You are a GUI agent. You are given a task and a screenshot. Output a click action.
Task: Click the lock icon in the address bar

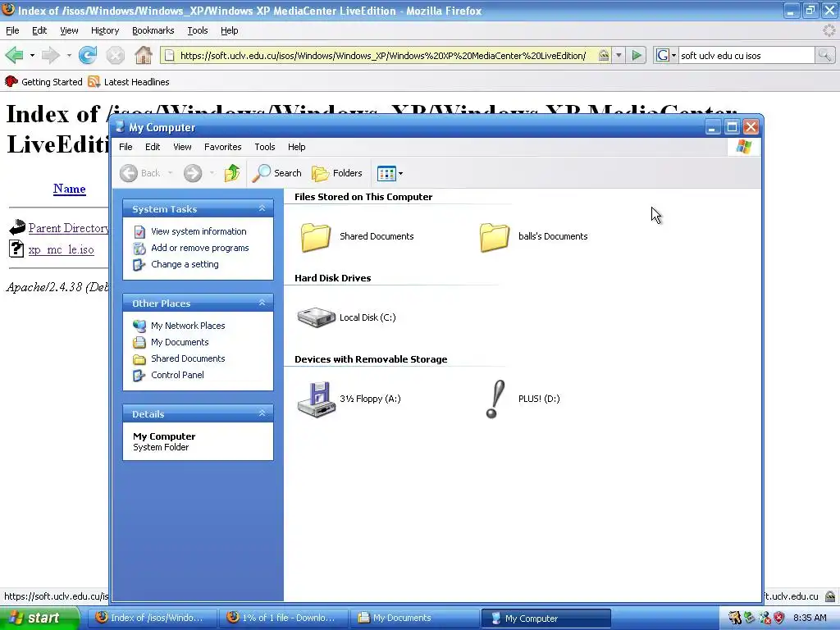pyautogui.click(x=603, y=55)
